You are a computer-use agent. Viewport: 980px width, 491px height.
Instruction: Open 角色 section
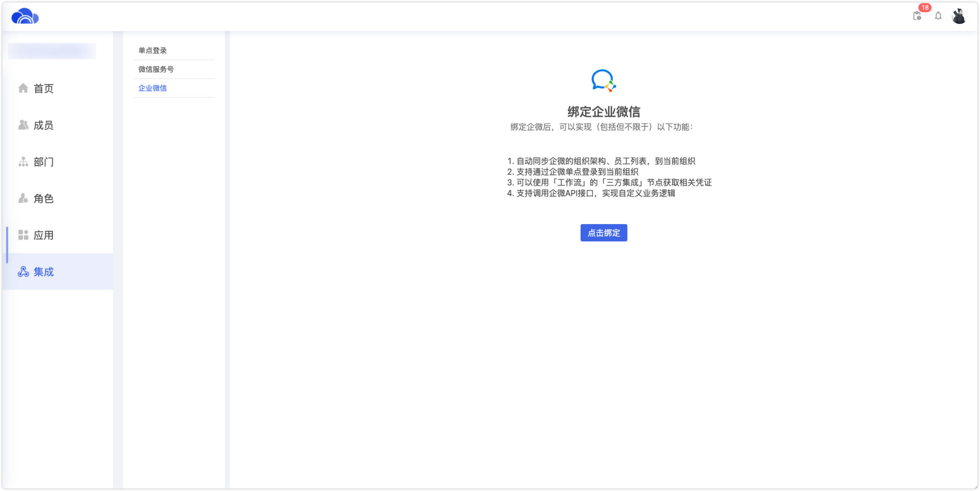click(57, 198)
